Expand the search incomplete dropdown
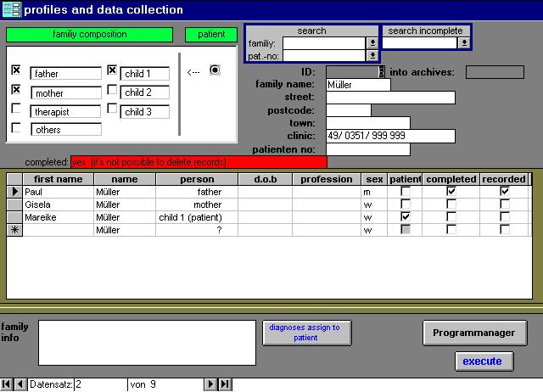Viewport: 543px width, 392px height. coord(463,42)
